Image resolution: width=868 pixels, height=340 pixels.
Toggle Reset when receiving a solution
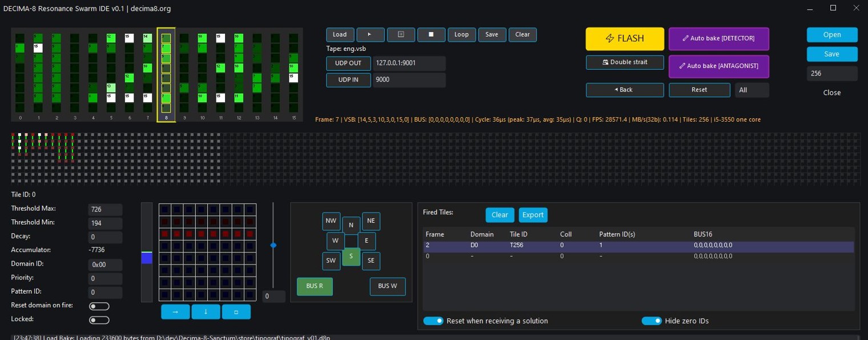pyautogui.click(x=433, y=321)
